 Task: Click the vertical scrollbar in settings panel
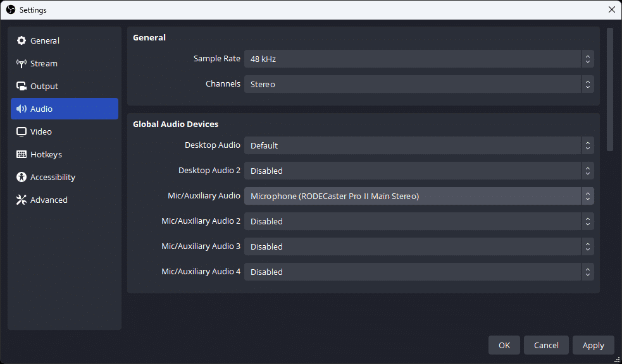tap(610, 88)
